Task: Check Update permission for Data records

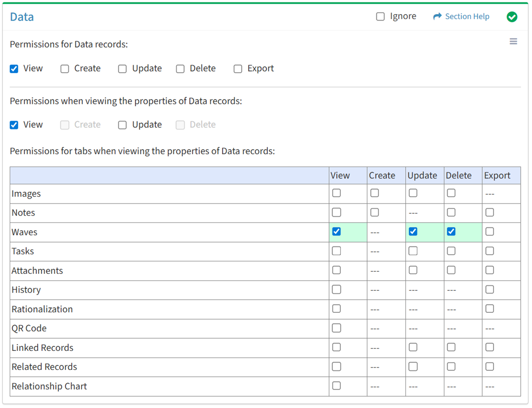Action: [122, 69]
